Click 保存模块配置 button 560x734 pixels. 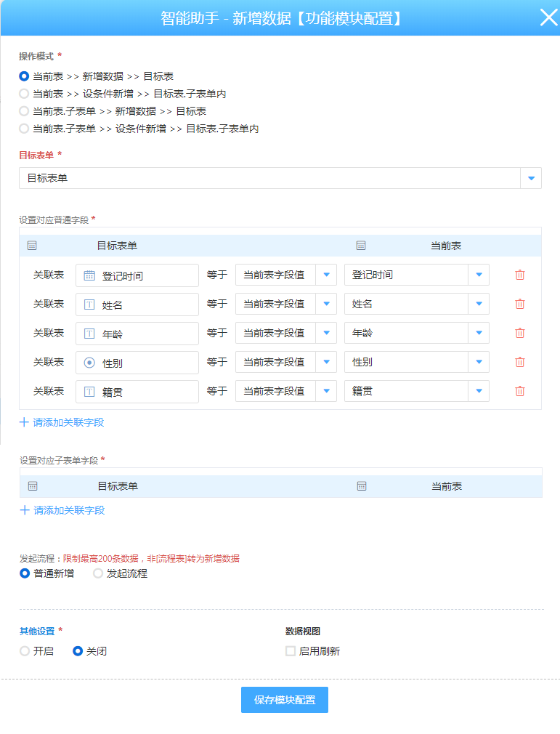click(285, 700)
